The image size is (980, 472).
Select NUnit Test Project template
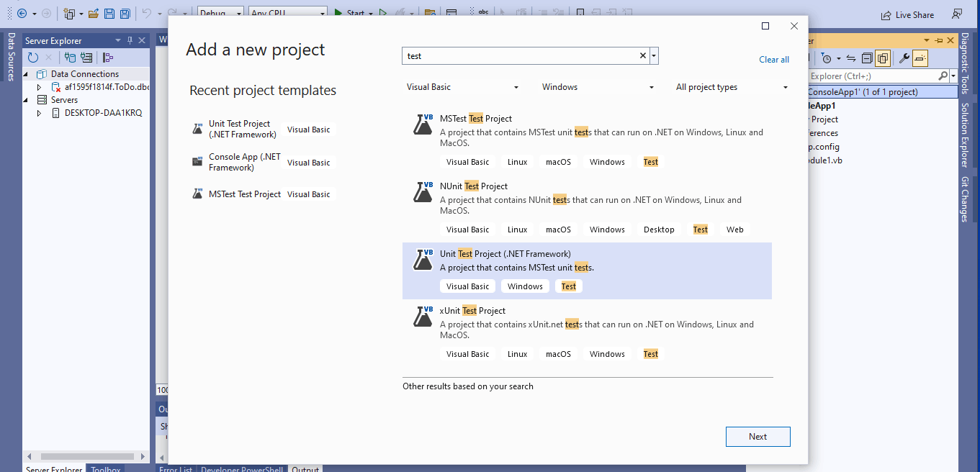[587, 208]
